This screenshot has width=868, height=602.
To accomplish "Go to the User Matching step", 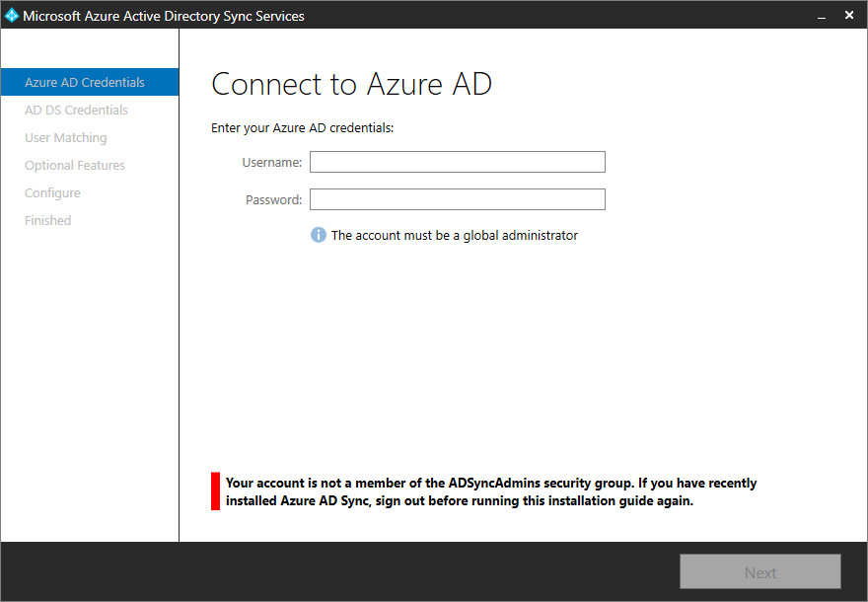I will point(65,137).
